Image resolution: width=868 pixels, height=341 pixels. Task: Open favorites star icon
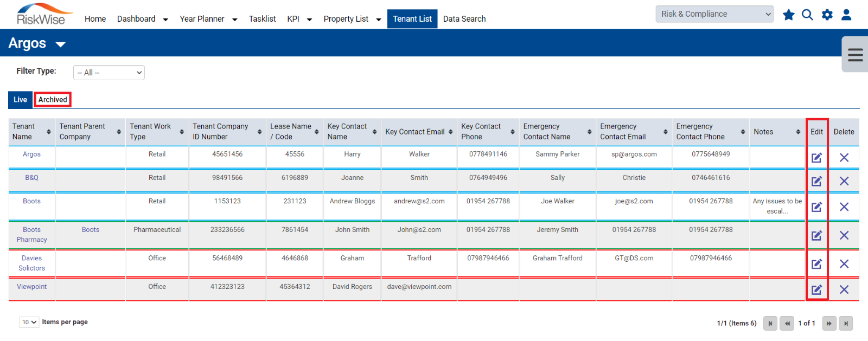(x=789, y=15)
